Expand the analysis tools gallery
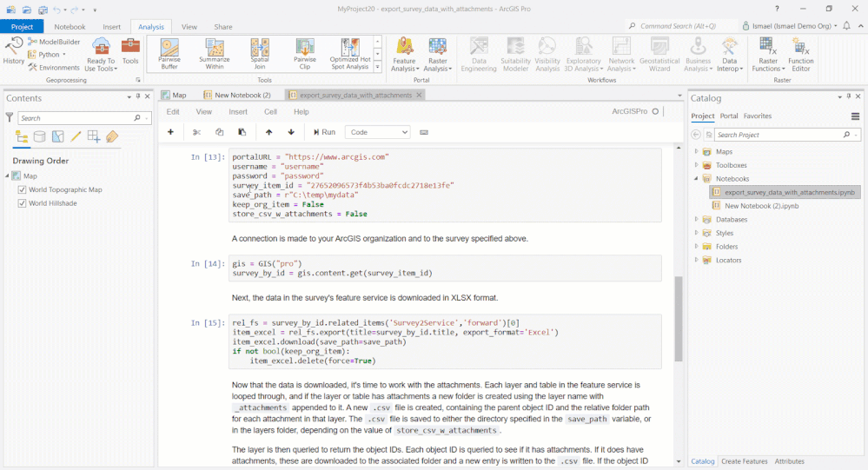 [x=378, y=68]
